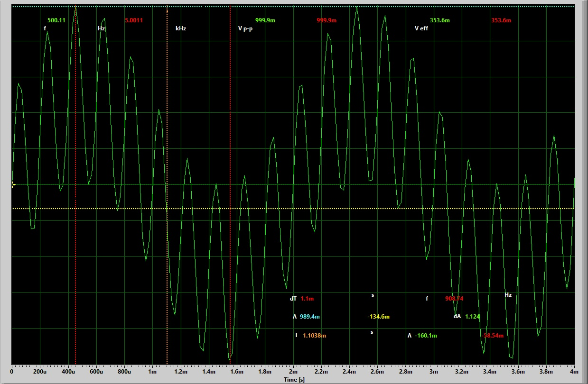Click the red 908.74 frequency value

(454, 299)
